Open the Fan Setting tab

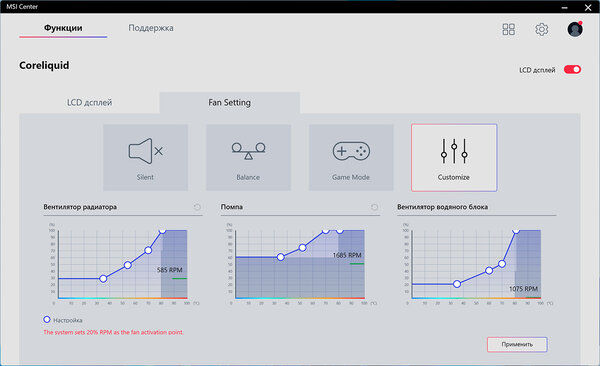(x=230, y=103)
